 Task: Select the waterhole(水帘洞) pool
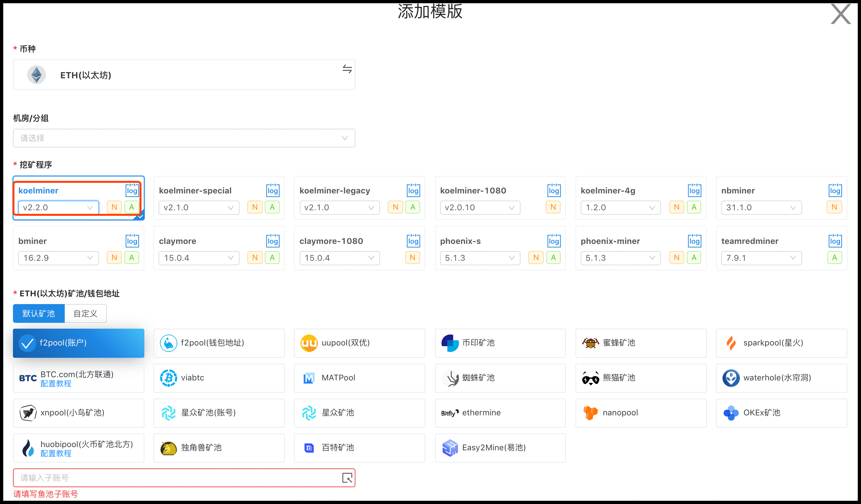coord(781,378)
